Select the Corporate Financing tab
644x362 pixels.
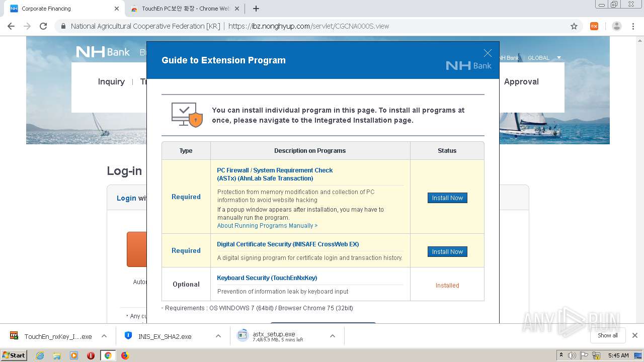pos(64,9)
